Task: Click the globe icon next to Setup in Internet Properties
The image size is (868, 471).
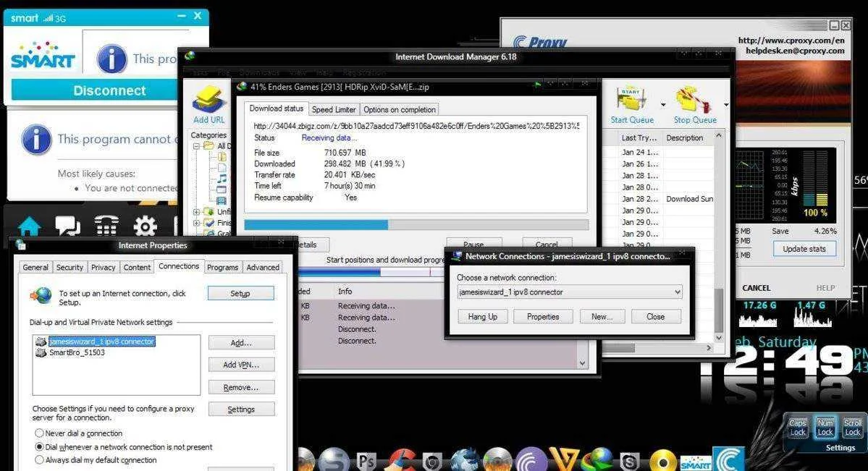Action: [x=41, y=296]
